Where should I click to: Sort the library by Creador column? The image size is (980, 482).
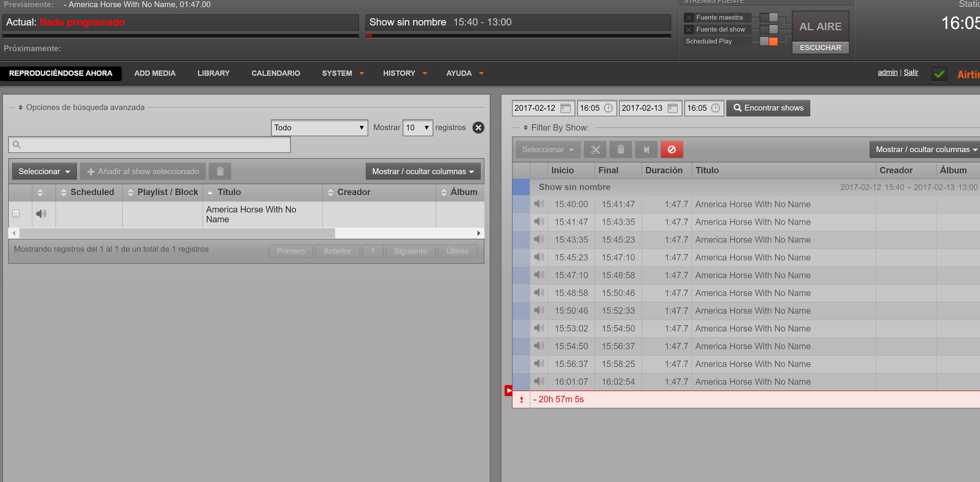coord(379,192)
